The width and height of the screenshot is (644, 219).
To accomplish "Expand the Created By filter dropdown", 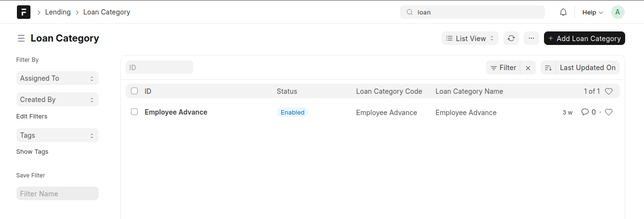I will 57,100.
